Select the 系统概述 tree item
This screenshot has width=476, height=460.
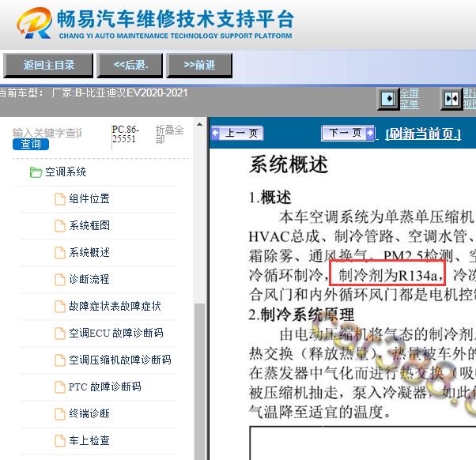89,252
